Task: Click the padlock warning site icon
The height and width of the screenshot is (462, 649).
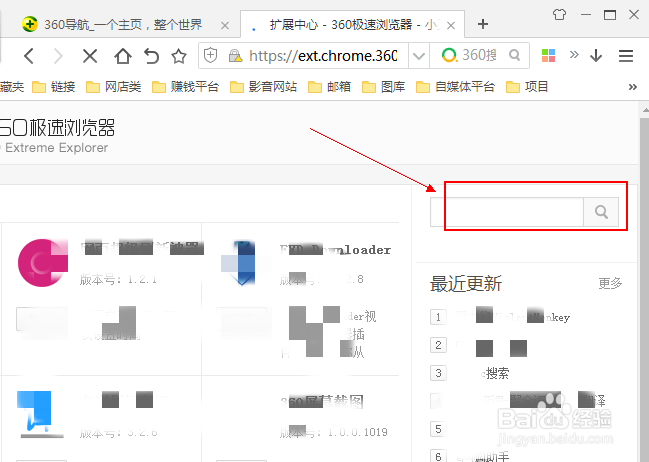Action: click(x=236, y=55)
